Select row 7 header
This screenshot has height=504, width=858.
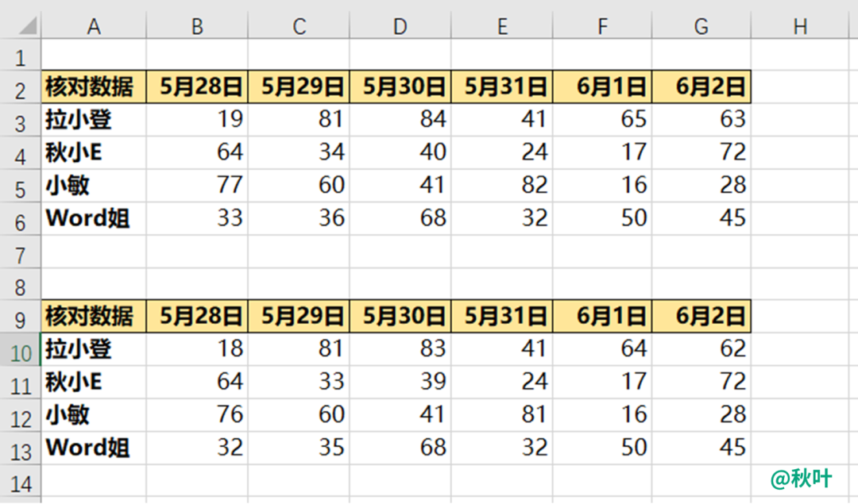[x=20, y=252]
